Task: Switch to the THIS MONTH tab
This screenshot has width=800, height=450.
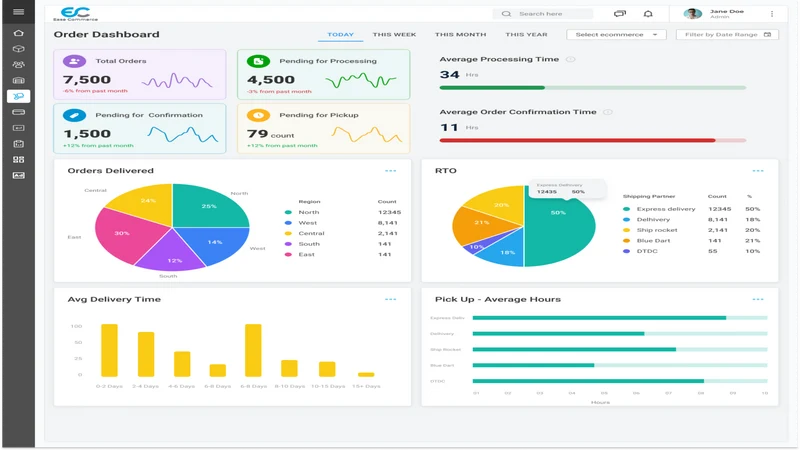Action: 461,35
